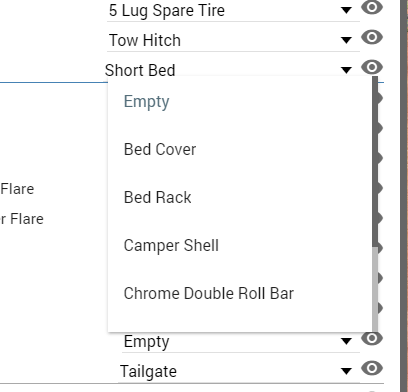The height and width of the screenshot is (392, 408).
Task: Toggle visibility eye for 5 Lug Spare Tire
Action: pos(372,7)
